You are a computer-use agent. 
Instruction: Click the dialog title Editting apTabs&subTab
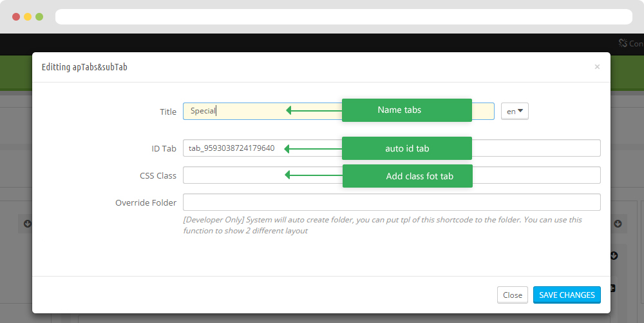(x=84, y=67)
